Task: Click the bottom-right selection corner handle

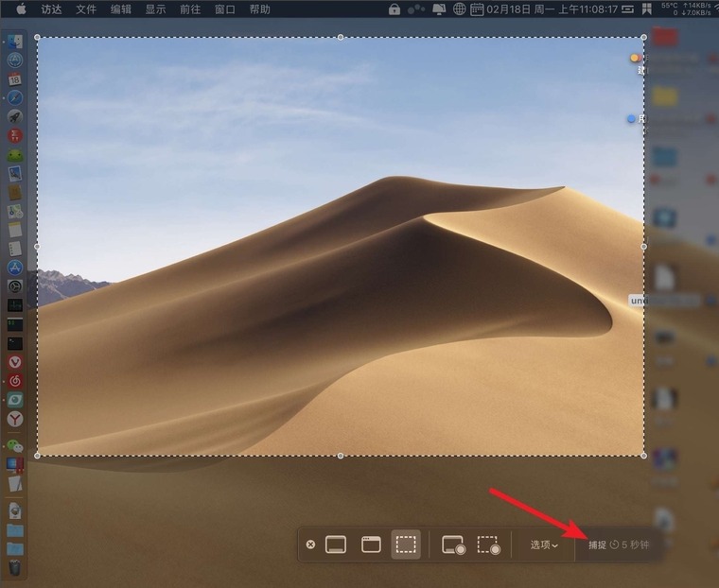Action: (x=644, y=455)
